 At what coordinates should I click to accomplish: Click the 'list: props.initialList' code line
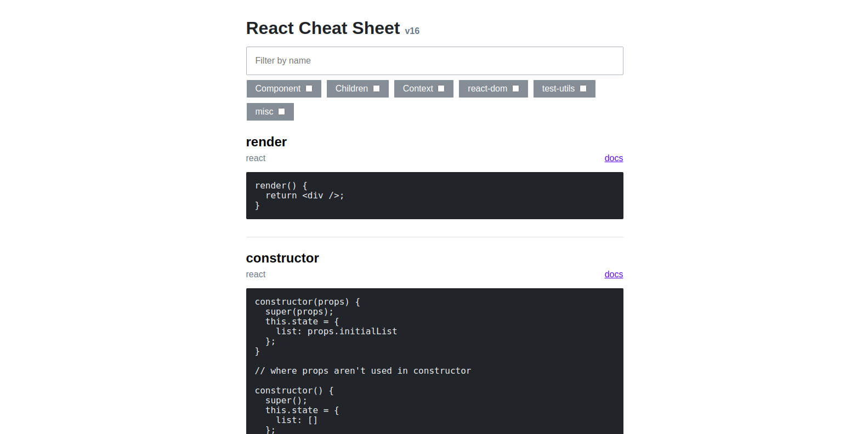337,332
